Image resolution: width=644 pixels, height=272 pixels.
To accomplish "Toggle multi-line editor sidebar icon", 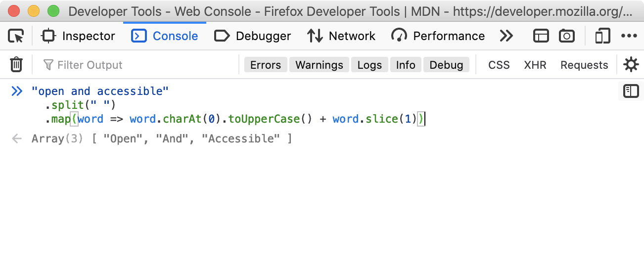I will (x=631, y=91).
